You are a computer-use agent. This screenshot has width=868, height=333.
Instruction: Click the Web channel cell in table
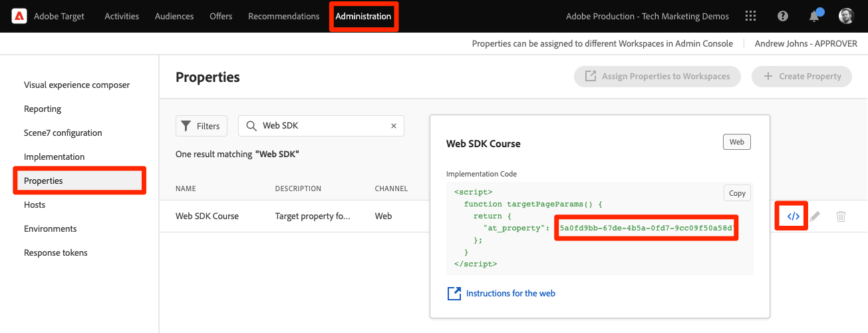click(384, 216)
